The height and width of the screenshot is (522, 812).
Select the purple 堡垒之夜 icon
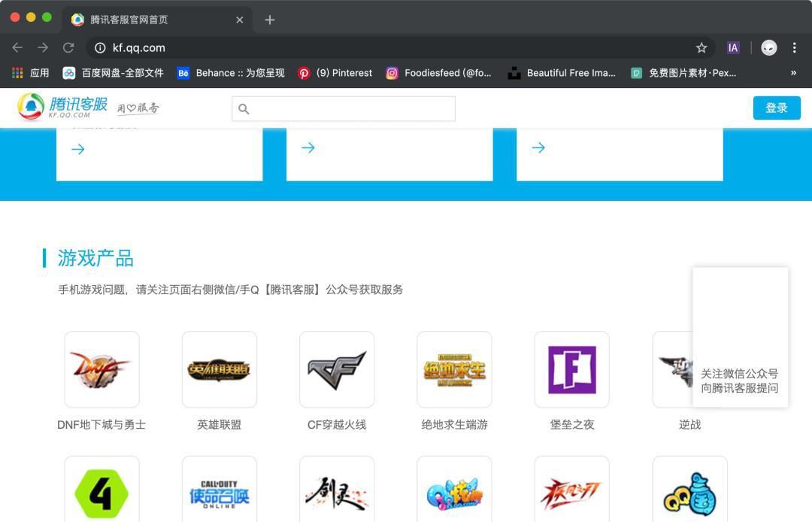(571, 369)
